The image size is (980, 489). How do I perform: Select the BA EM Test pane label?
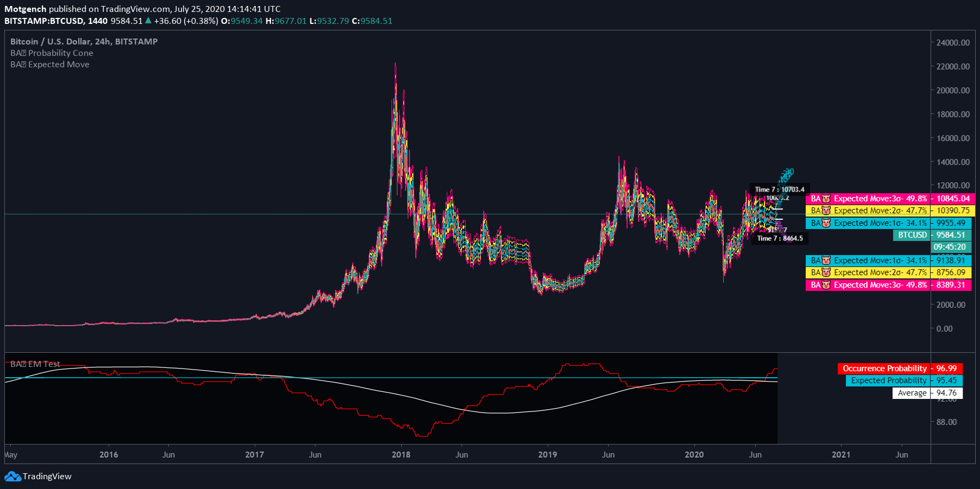click(35, 364)
